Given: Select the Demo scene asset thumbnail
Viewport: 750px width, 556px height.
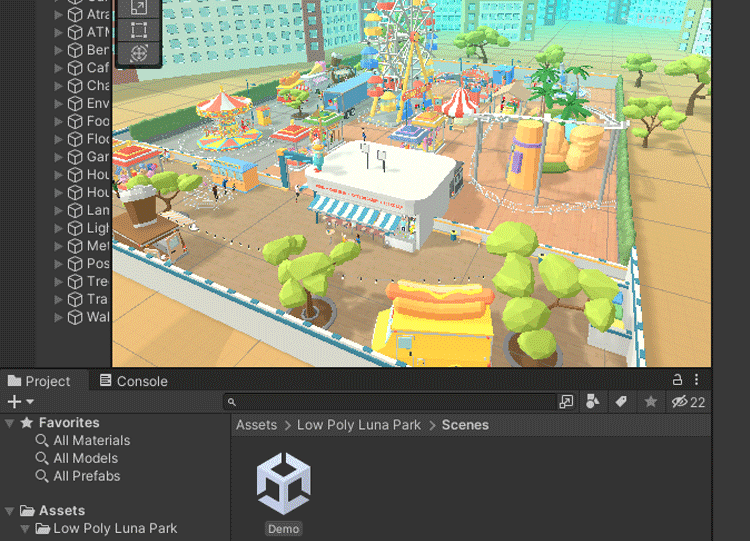Looking at the screenshot, I should tap(284, 485).
